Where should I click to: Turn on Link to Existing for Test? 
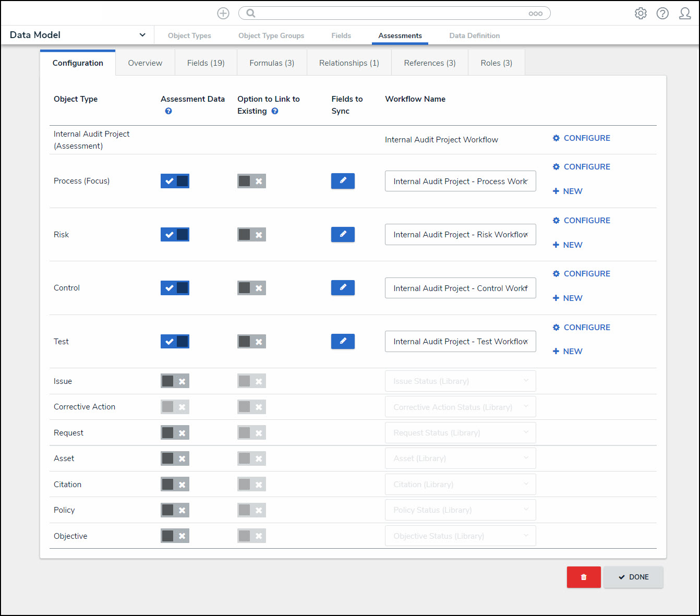(251, 342)
